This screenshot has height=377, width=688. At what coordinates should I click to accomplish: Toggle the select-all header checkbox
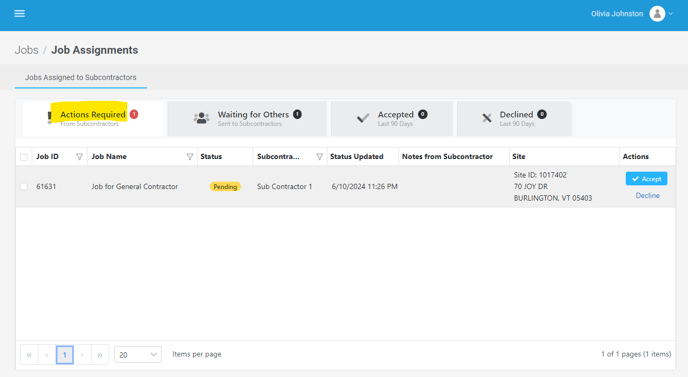pyautogui.click(x=24, y=157)
